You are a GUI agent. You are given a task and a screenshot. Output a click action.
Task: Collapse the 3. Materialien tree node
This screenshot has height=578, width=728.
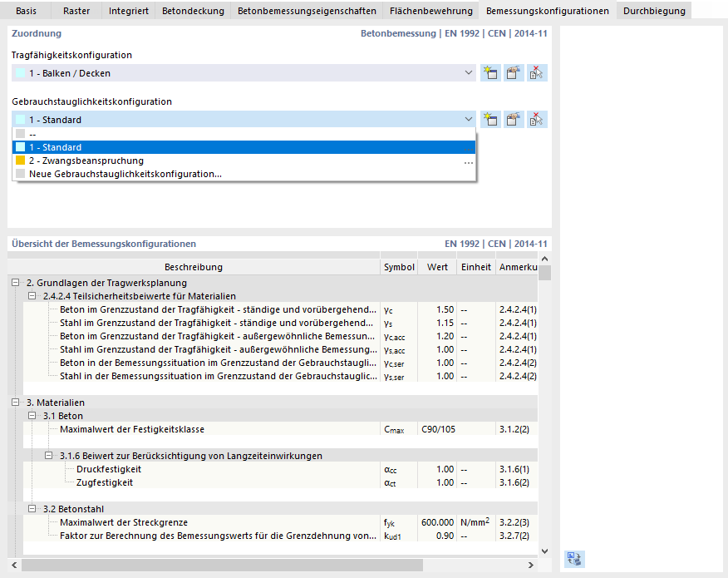tap(15, 403)
